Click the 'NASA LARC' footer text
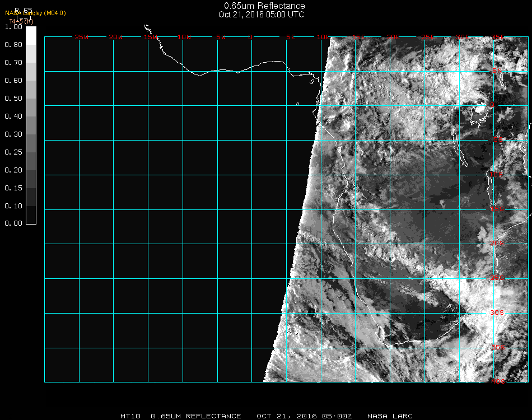The image size is (532, 420). point(390,416)
